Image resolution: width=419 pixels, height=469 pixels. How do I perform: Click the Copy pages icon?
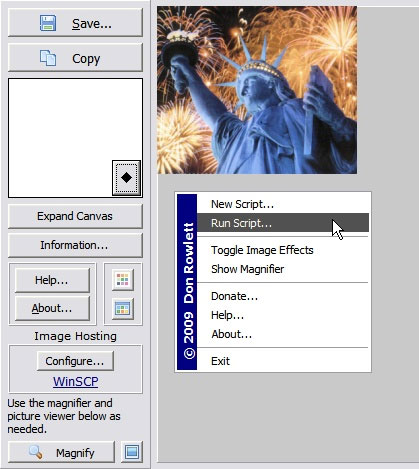pos(48,58)
